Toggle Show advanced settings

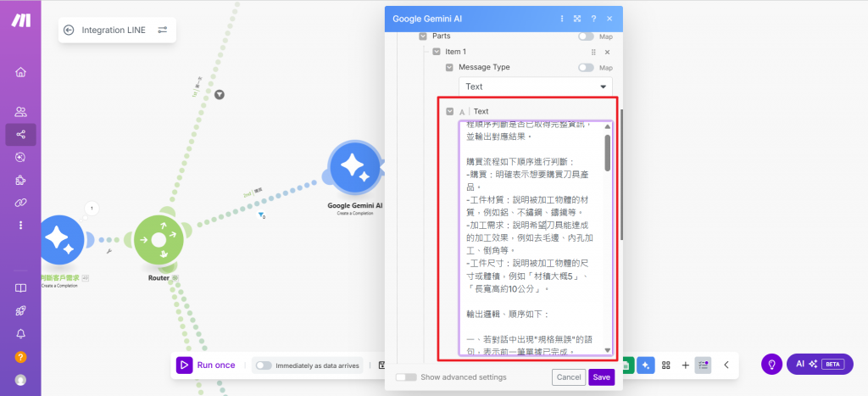(406, 377)
